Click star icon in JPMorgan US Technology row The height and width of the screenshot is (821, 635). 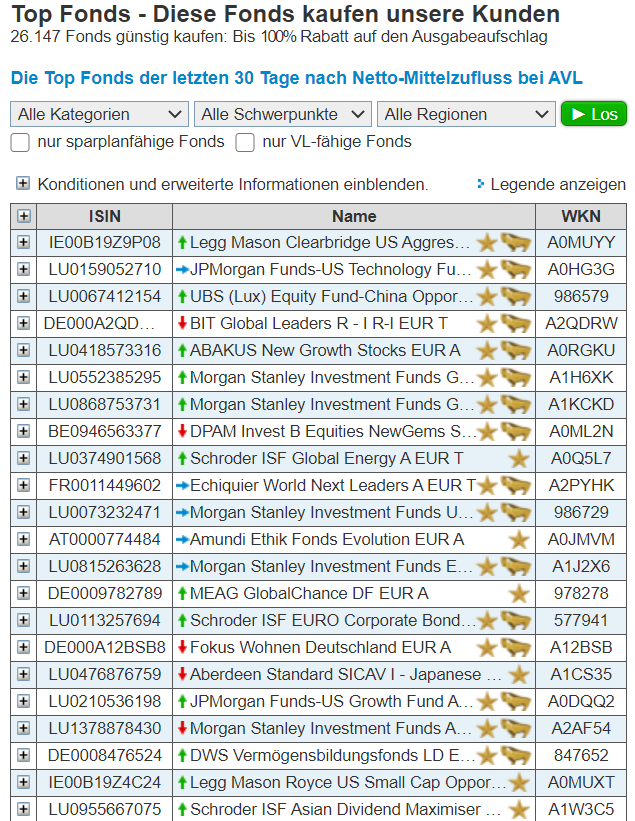pyautogui.click(x=486, y=270)
